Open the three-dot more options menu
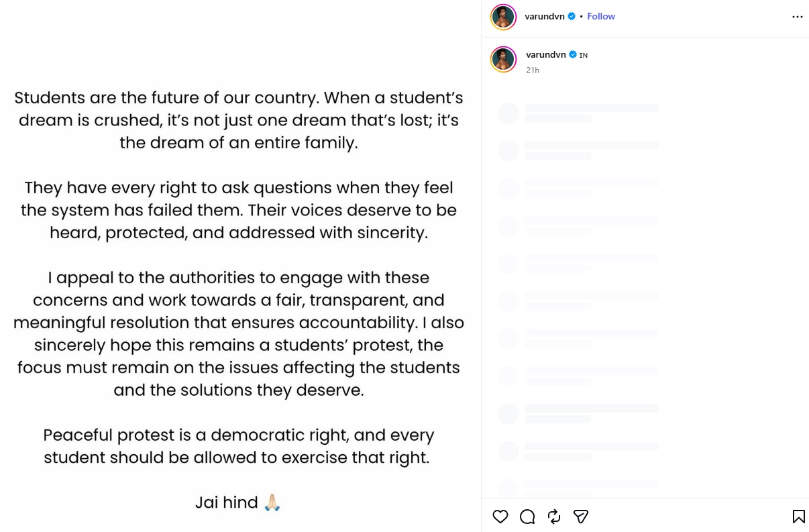This screenshot has height=532, width=809. pos(797,17)
